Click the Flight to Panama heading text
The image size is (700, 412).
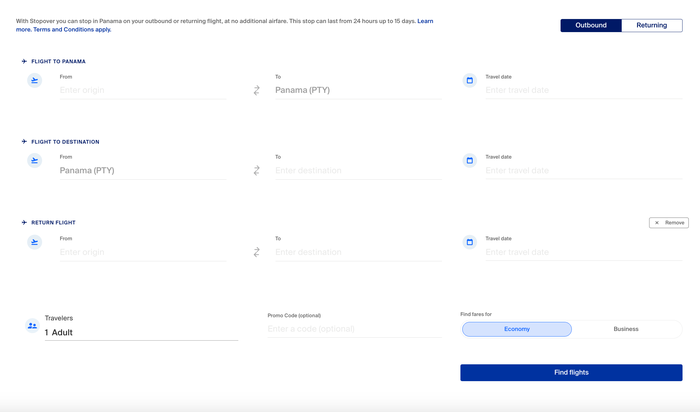point(58,62)
